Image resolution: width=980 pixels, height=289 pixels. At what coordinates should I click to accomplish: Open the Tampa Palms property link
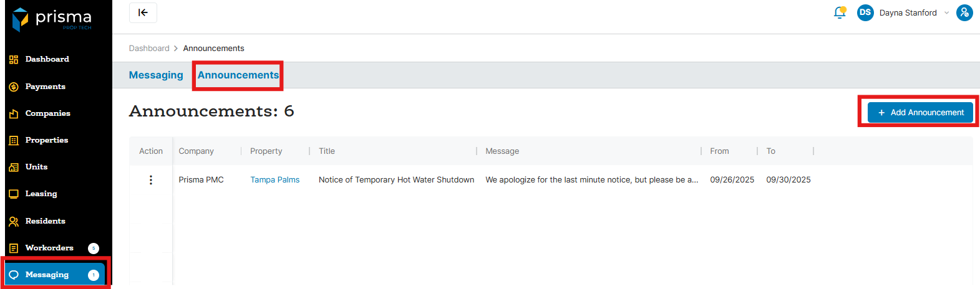click(274, 180)
